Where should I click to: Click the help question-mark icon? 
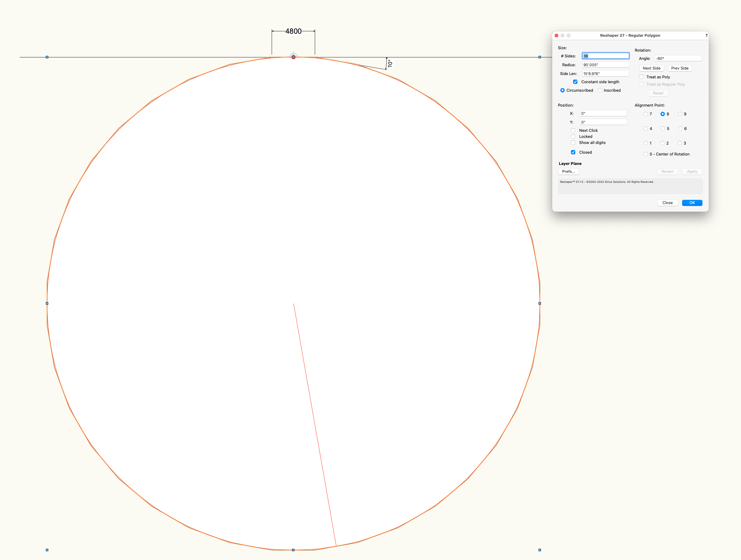[706, 35]
